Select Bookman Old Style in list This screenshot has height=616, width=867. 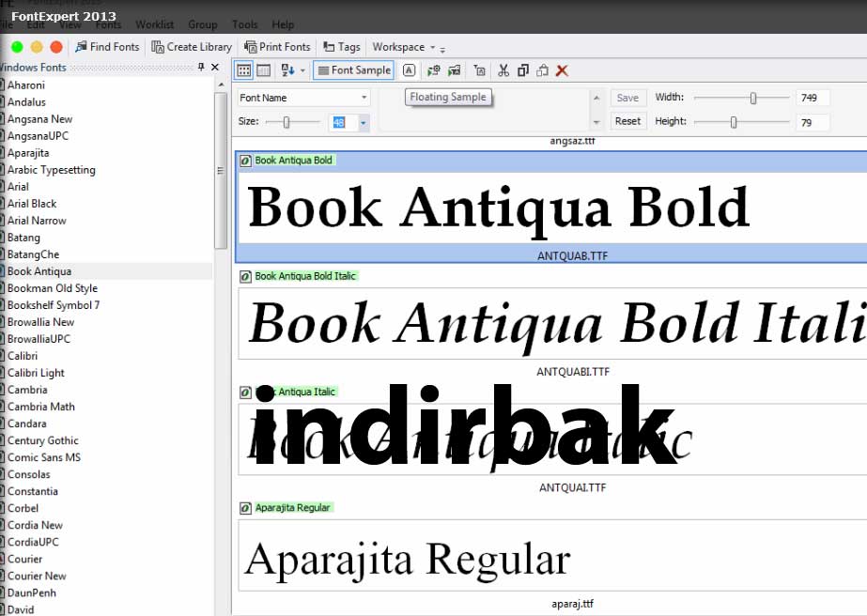53,288
